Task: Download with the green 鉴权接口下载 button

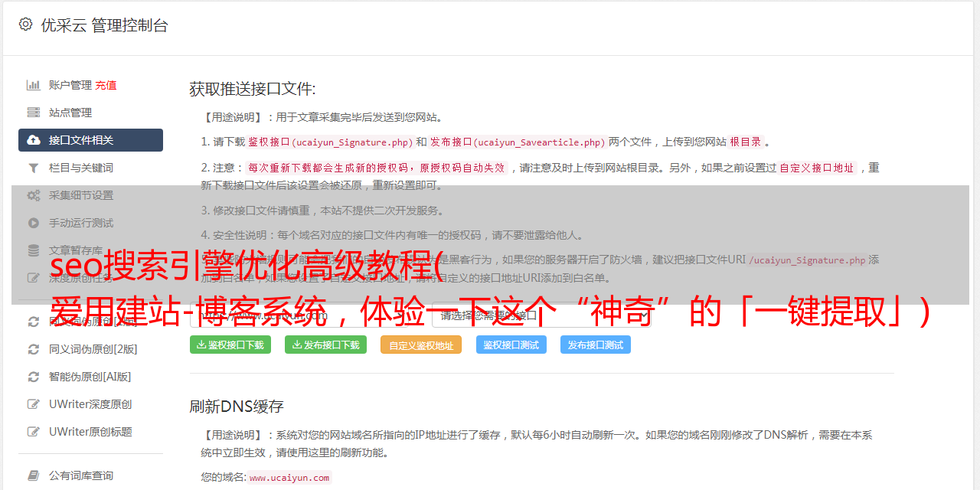Action: 230,345
